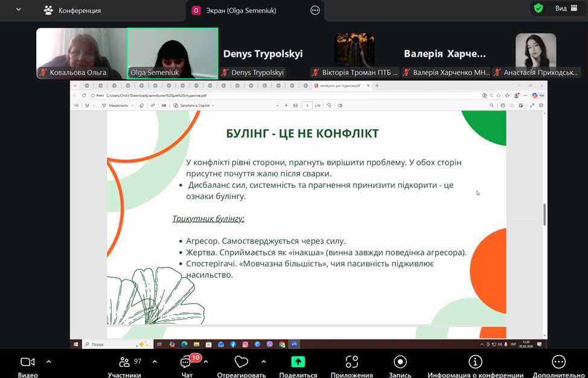
Task: Switch to the Конференция tab
Action: [72, 10]
